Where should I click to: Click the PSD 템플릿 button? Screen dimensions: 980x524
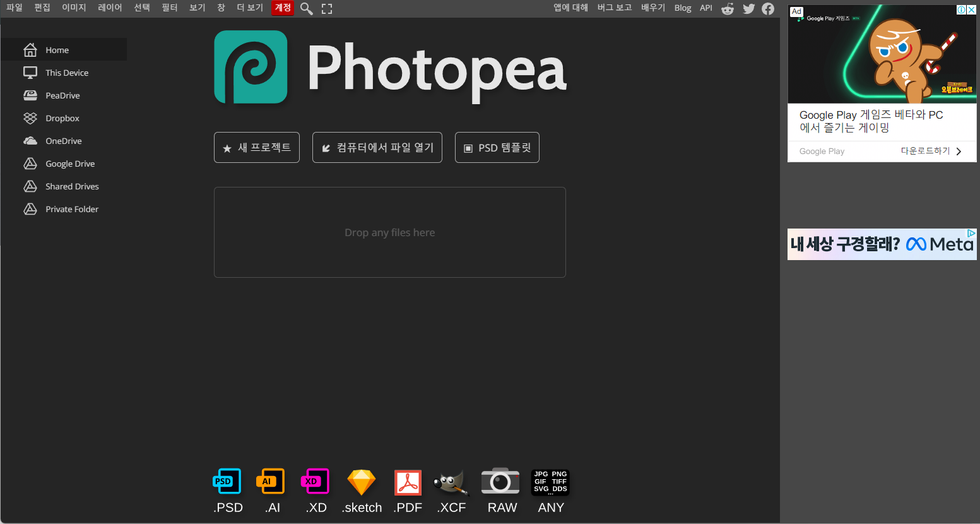(x=497, y=148)
